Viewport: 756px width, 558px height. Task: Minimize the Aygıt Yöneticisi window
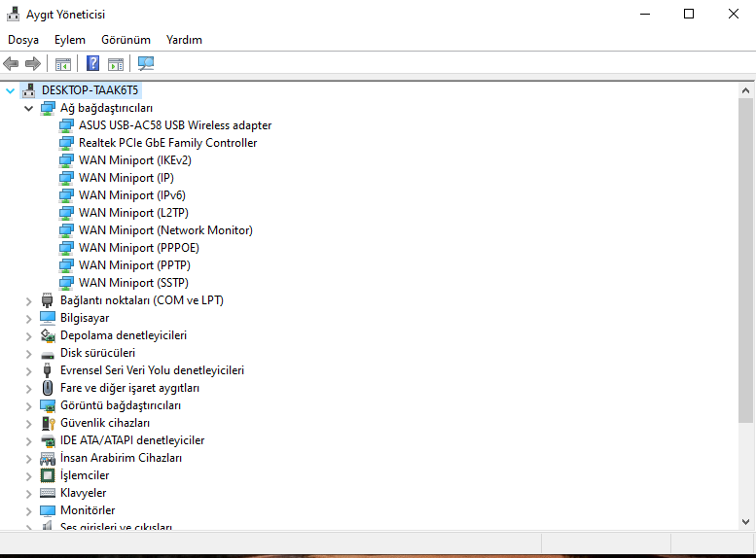point(645,14)
